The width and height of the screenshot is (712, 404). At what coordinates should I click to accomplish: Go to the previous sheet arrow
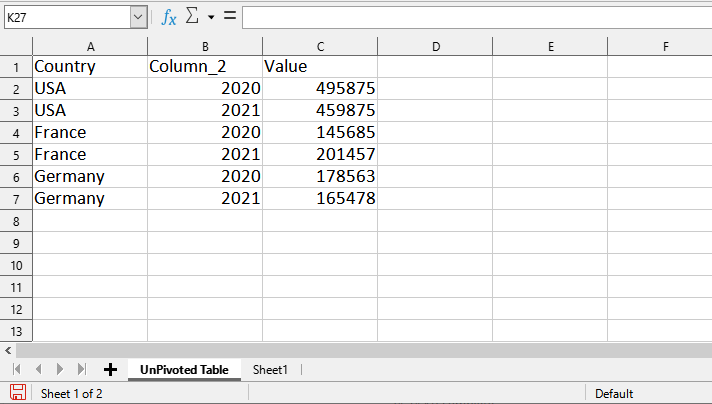(39, 369)
